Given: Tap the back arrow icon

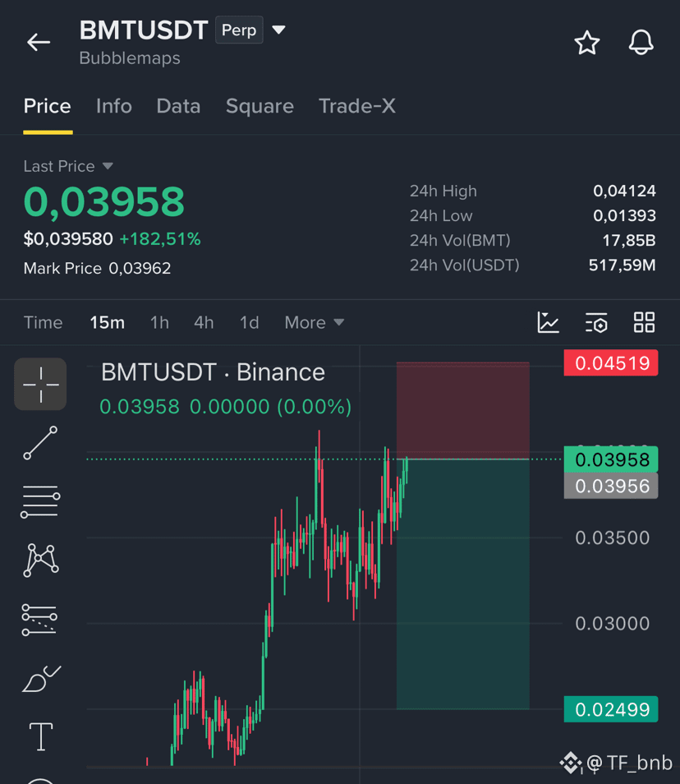Looking at the screenshot, I should 39,43.
